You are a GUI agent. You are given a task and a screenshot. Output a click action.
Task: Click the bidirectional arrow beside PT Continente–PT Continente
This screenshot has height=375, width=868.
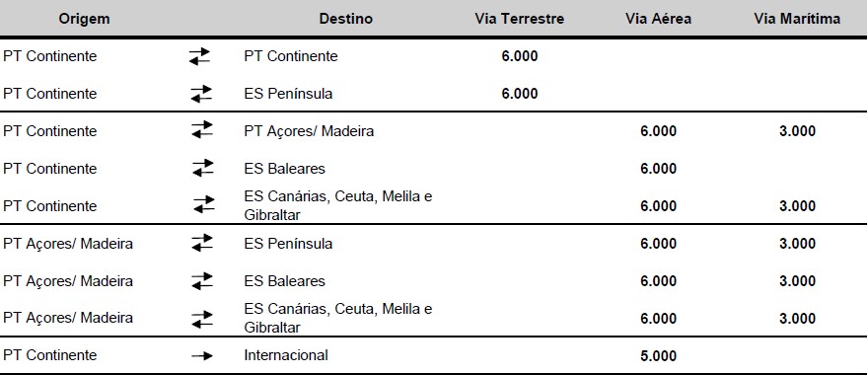[x=199, y=56]
